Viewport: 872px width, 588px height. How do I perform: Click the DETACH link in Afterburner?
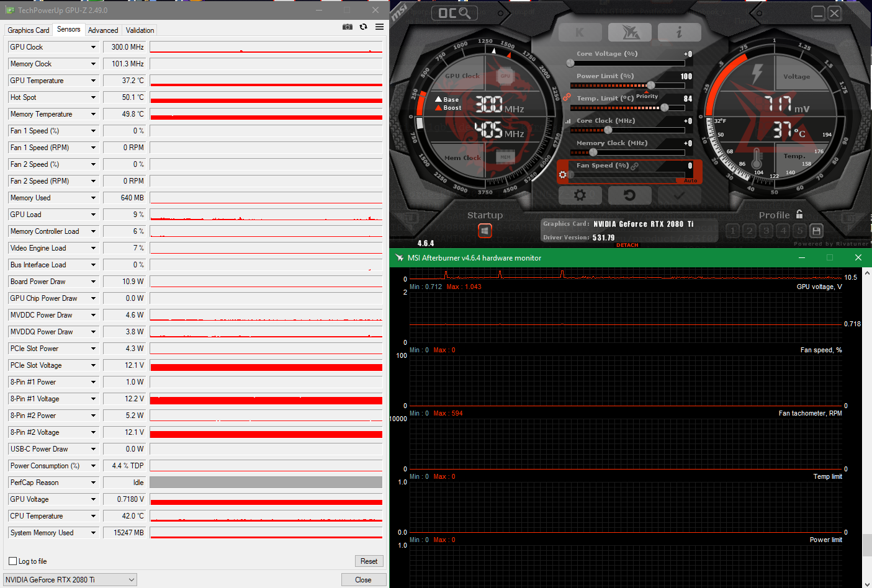coord(627,245)
